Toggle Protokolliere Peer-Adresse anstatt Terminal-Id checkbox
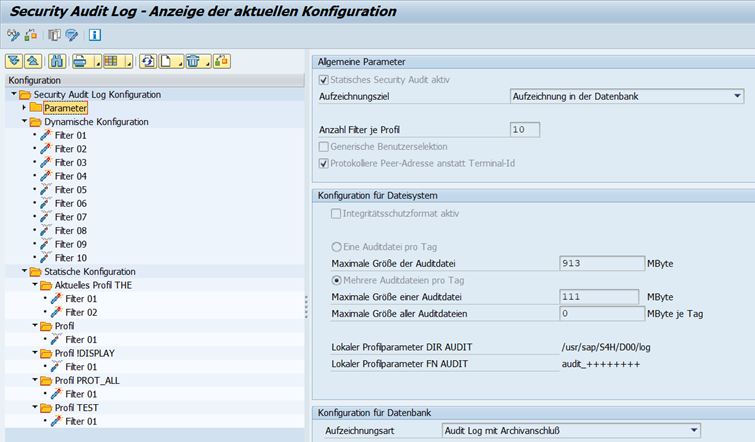Image resolution: width=755 pixels, height=442 pixels. [x=323, y=163]
